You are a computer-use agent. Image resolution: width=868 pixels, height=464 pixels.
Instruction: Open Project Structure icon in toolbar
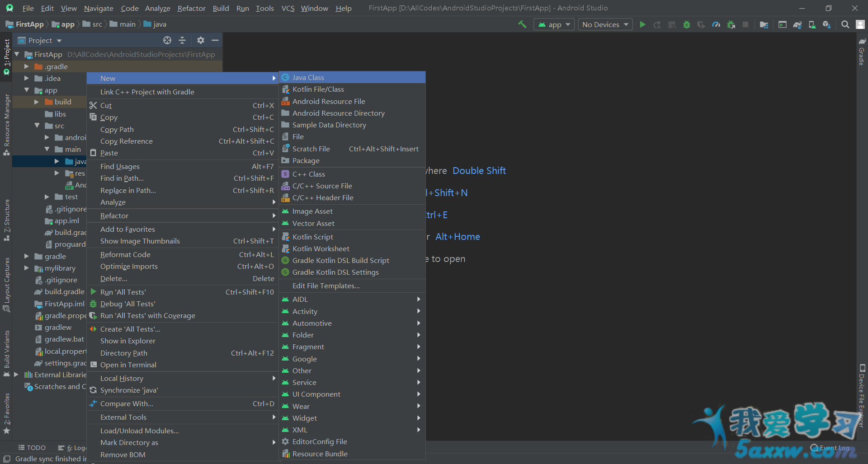pyautogui.click(x=764, y=24)
